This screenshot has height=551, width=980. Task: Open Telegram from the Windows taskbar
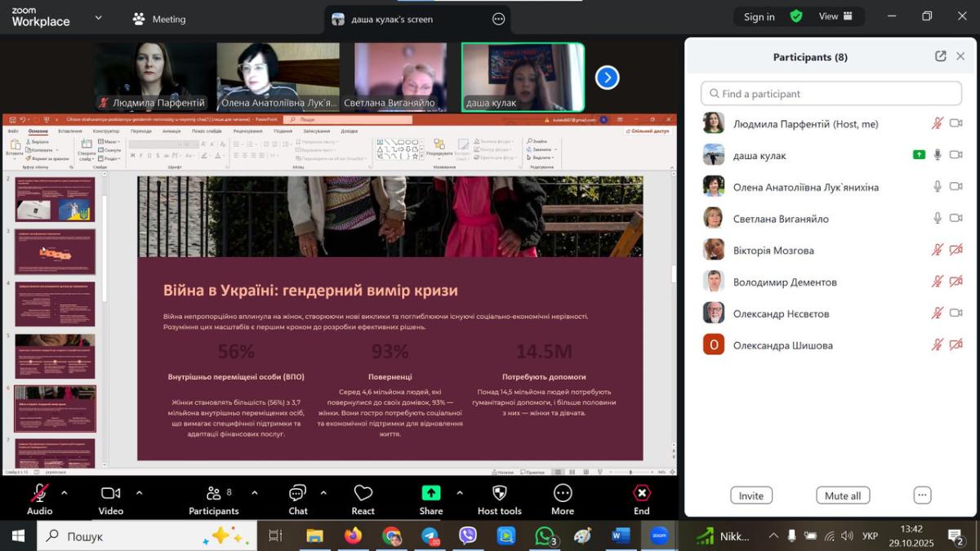click(430, 536)
